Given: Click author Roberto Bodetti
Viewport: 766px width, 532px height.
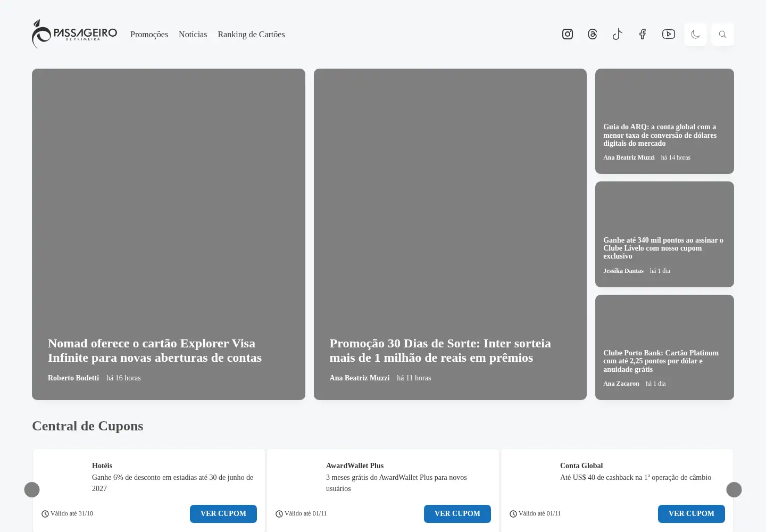Looking at the screenshot, I should pos(73,378).
